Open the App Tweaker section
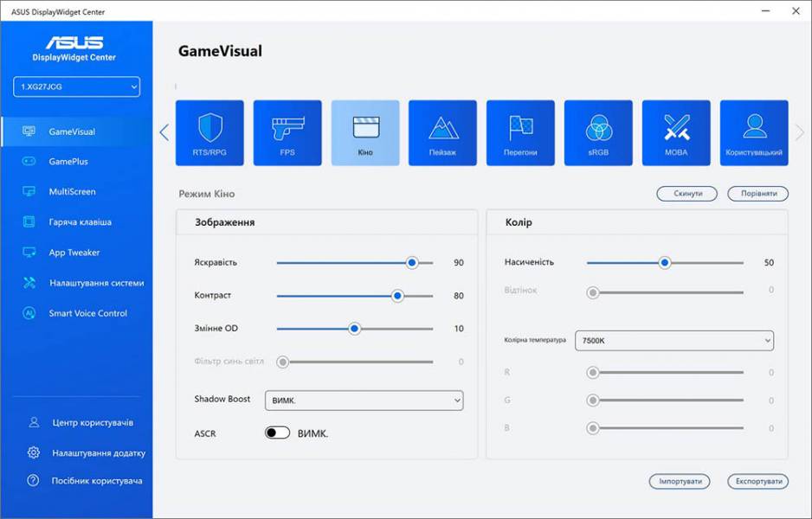This screenshot has width=812, height=519. (77, 253)
